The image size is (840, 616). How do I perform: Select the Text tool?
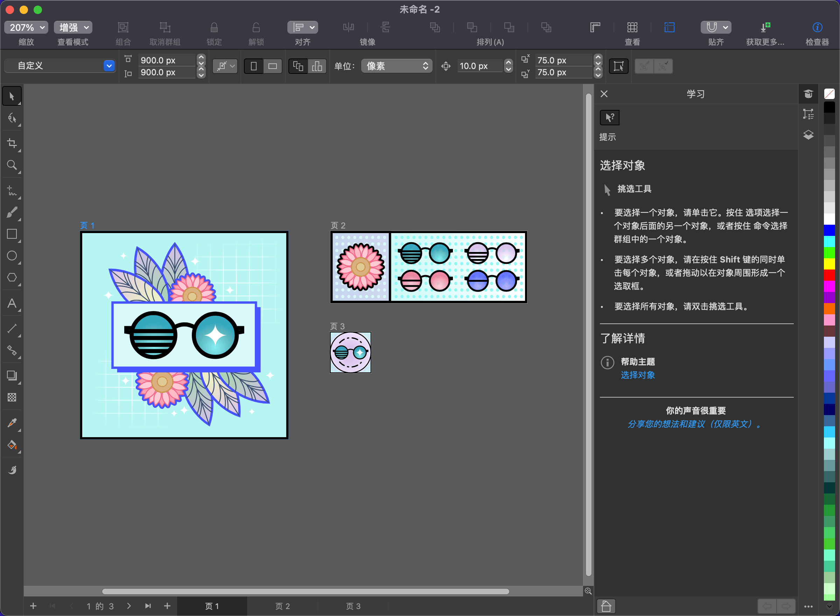coord(12,303)
